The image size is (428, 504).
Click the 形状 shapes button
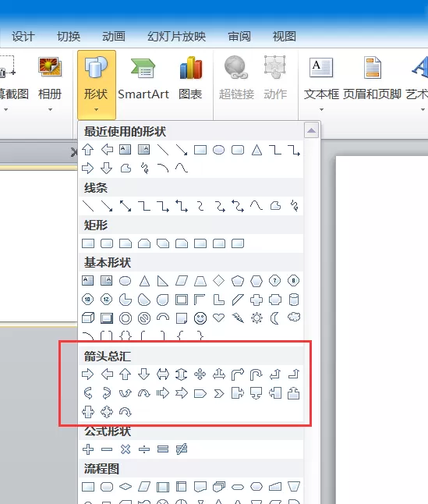(97, 84)
